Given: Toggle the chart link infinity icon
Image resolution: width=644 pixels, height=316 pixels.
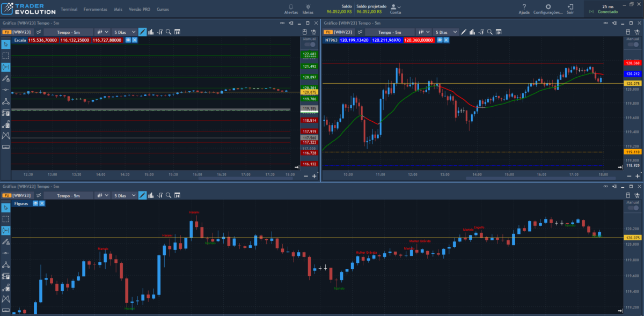Looking at the screenshot, I should click(x=282, y=23).
